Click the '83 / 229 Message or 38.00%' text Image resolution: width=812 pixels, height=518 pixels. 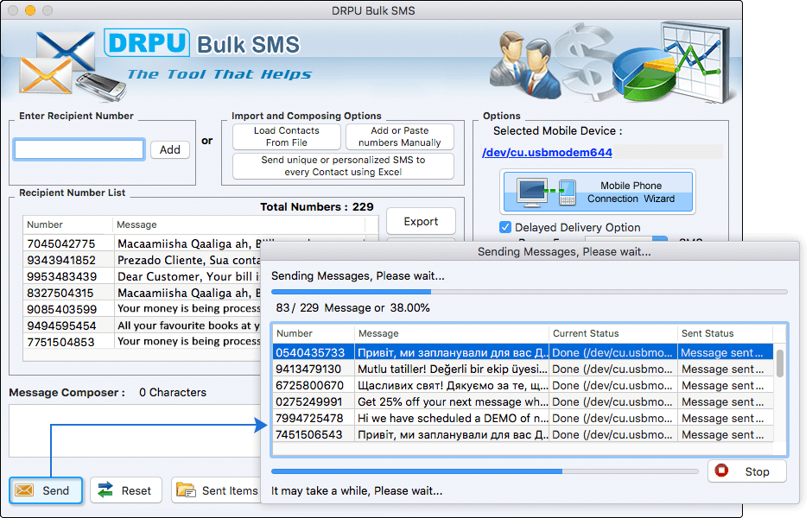coord(352,308)
